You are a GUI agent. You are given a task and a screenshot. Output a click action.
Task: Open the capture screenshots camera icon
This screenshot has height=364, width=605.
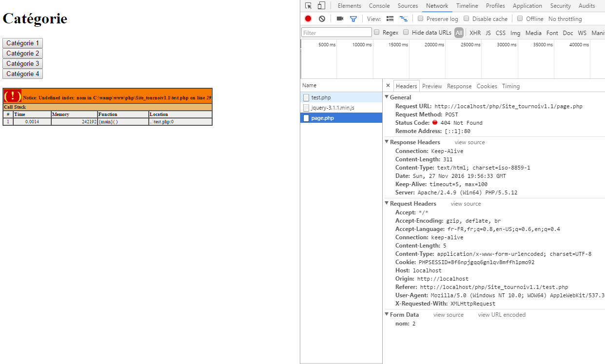click(x=339, y=19)
